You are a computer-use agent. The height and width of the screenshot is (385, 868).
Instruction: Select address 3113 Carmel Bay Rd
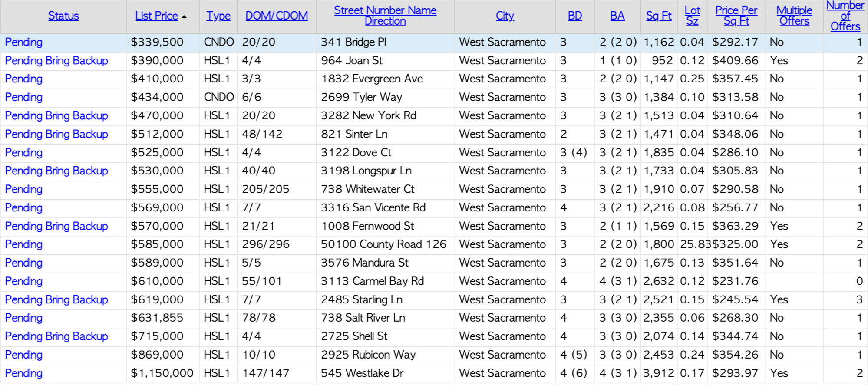click(x=373, y=281)
